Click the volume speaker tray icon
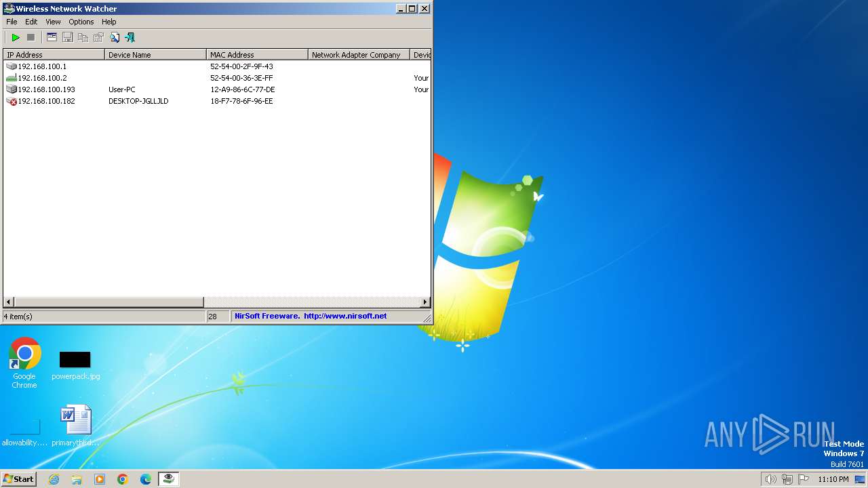868x488 pixels. (770, 479)
